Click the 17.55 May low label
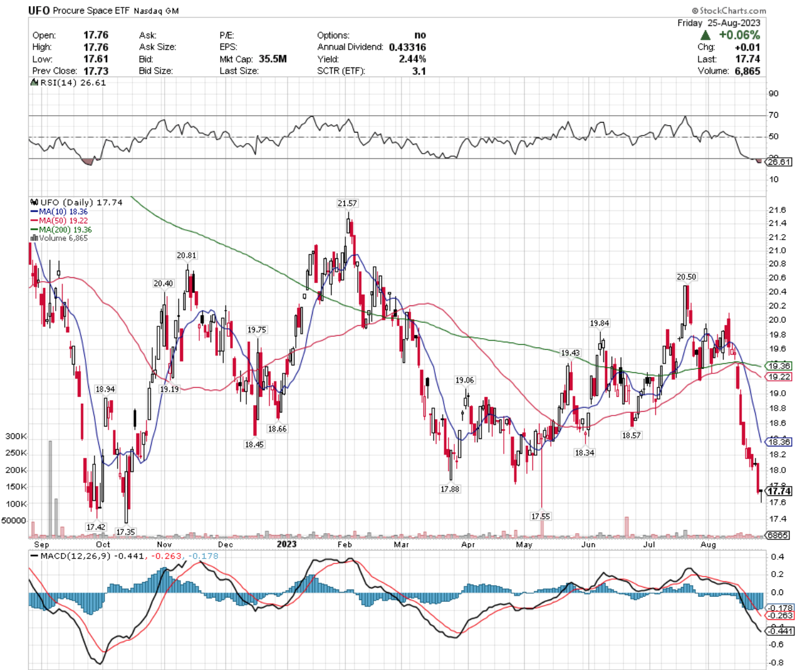812x670 pixels. click(540, 516)
